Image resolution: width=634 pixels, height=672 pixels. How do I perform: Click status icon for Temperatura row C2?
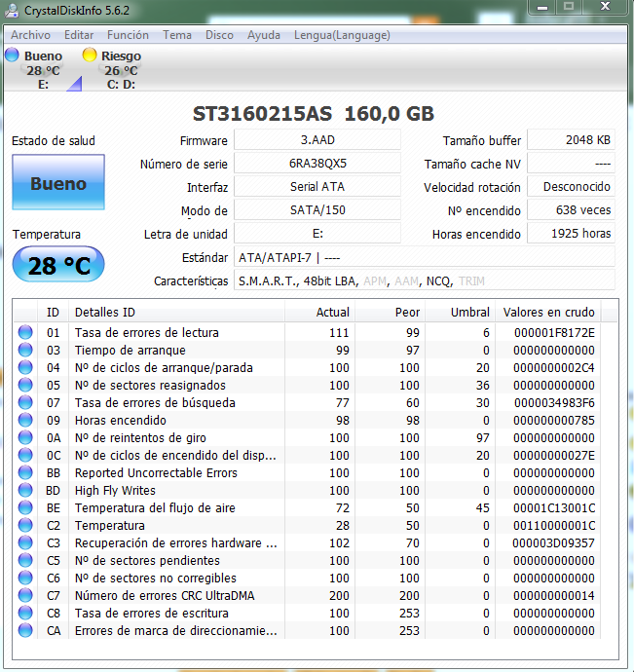25,526
